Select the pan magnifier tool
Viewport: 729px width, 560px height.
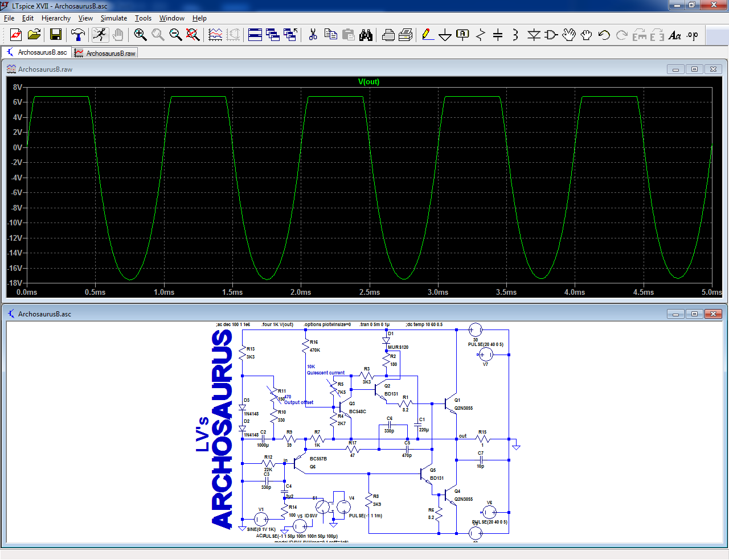[158, 35]
